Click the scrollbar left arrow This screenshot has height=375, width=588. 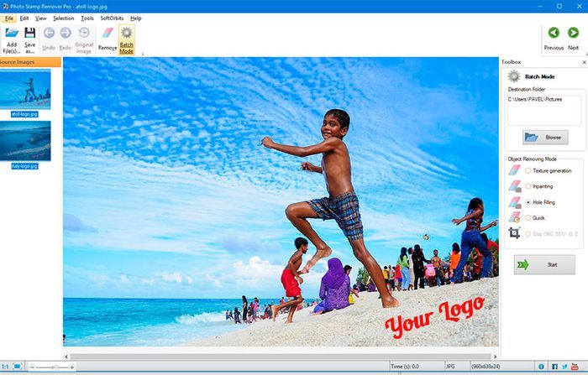point(66,357)
